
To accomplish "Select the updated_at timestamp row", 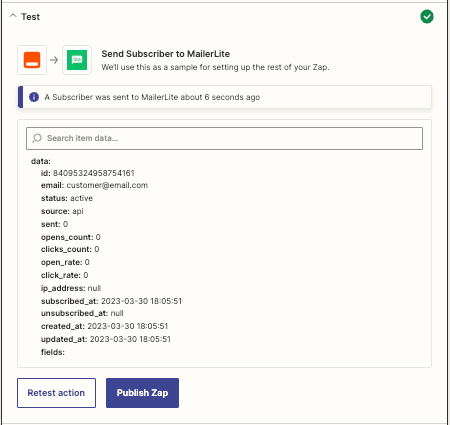I will (106, 339).
